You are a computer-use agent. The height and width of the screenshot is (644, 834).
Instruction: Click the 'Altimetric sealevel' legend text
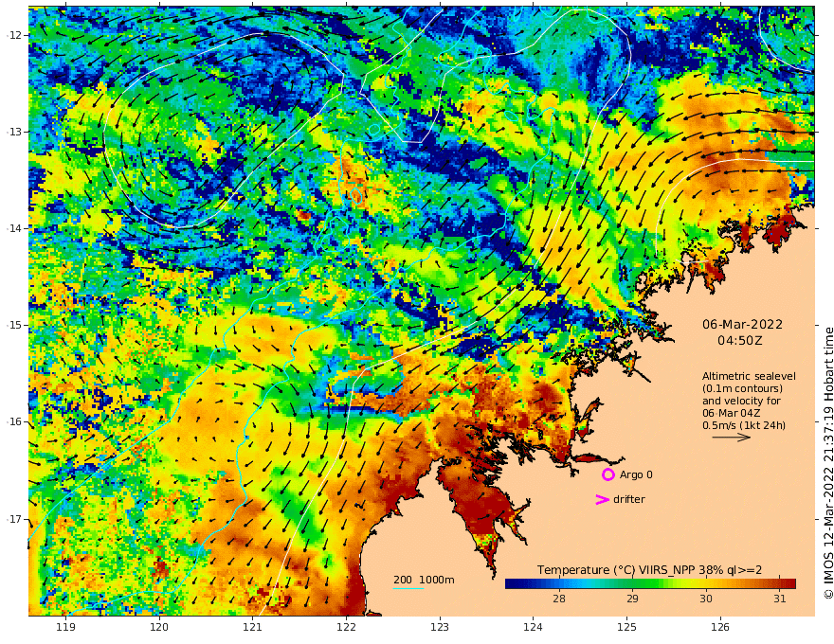click(x=749, y=376)
